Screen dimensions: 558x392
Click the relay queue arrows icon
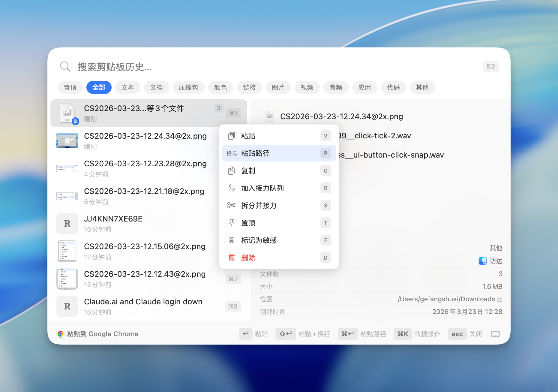[x=232, y=188]
